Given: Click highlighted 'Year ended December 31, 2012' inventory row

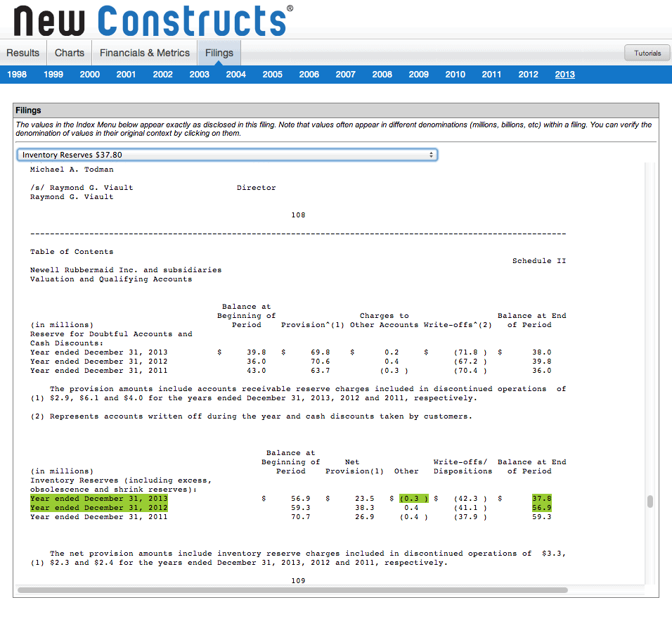Looking at the screenshot, I should (x=99, y=508).
